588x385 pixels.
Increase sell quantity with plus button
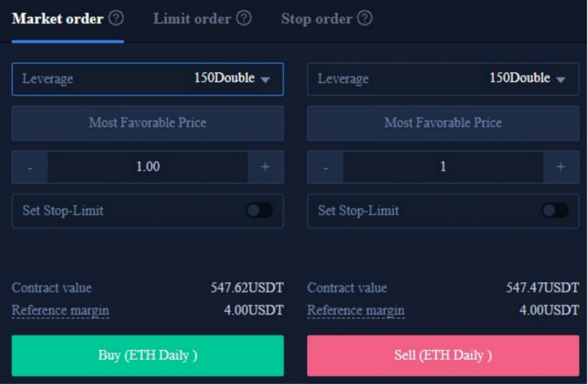tap(560, 167)
